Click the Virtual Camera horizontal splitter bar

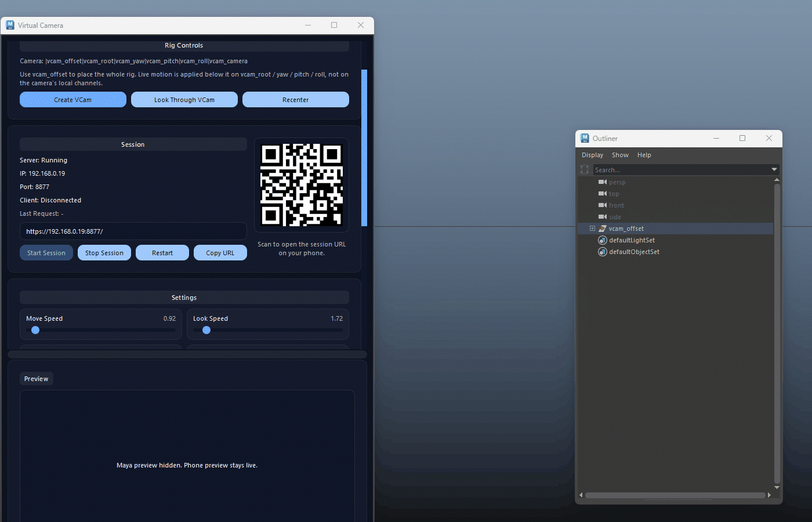187,354
